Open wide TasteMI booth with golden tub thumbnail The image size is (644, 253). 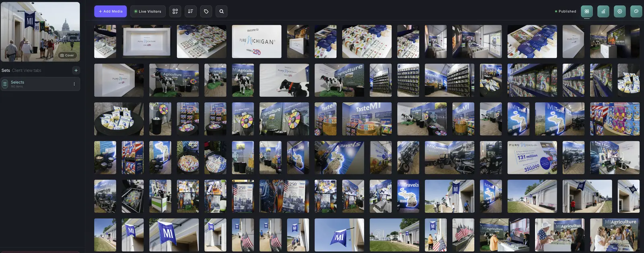[x=367, y=119]
